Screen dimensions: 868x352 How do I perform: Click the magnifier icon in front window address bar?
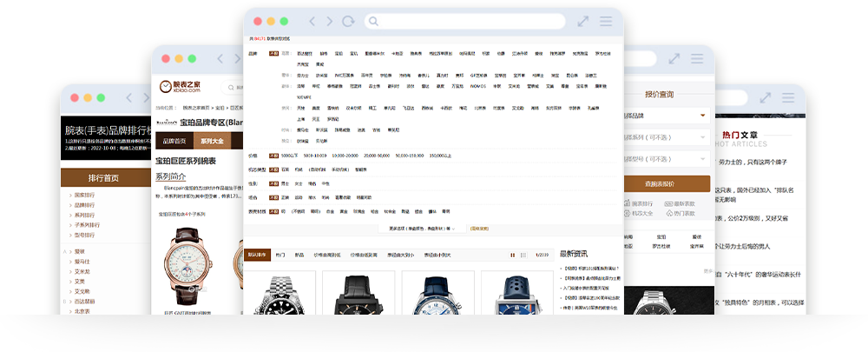[373, 21]
